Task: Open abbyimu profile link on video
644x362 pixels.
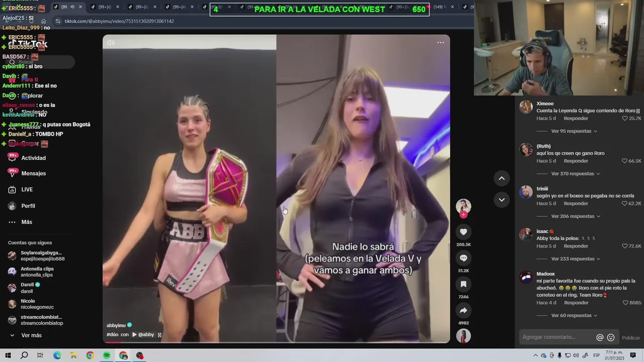Action: click(x=116, y=325)
